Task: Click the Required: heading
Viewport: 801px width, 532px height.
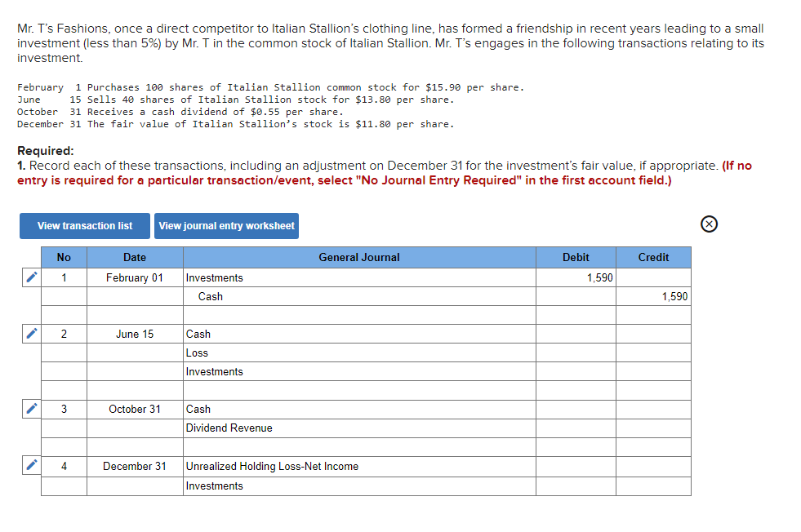Action: point(46,151)
